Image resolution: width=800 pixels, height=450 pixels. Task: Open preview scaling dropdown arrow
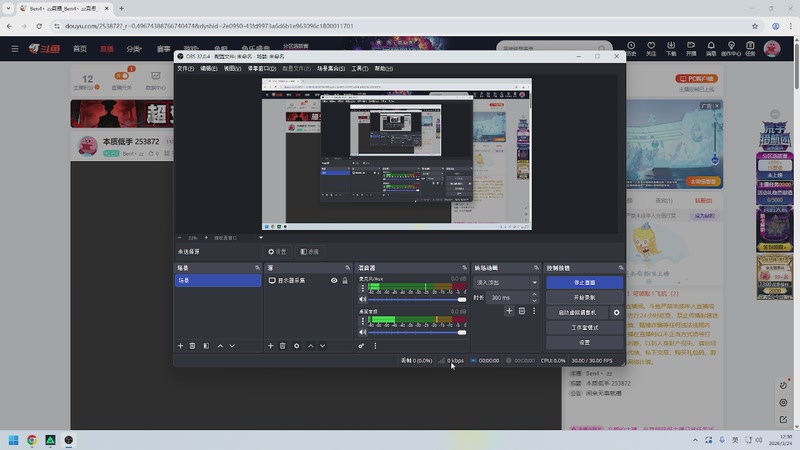point(261,238)
